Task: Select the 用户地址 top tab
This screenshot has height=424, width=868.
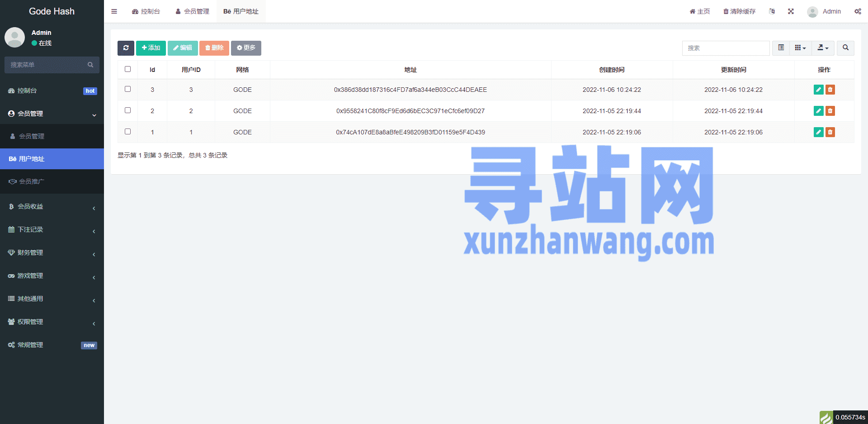Action: pos(241,11)
